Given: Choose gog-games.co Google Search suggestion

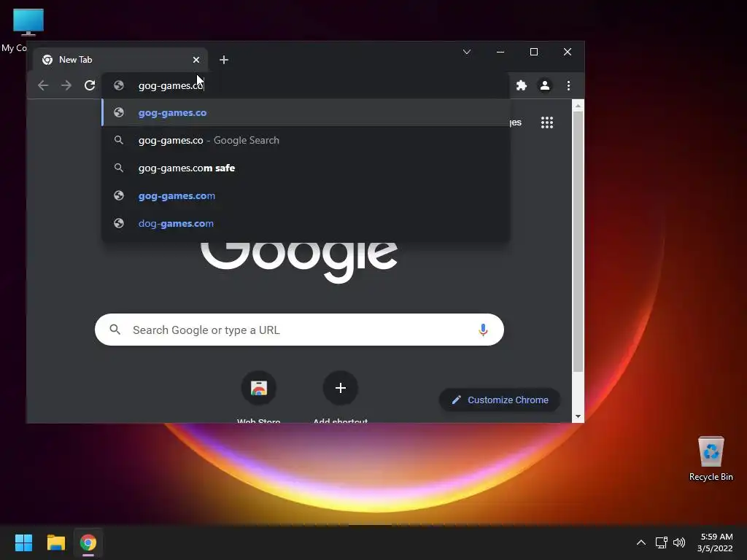Looking at the screenshot, I should click(306, 141).
